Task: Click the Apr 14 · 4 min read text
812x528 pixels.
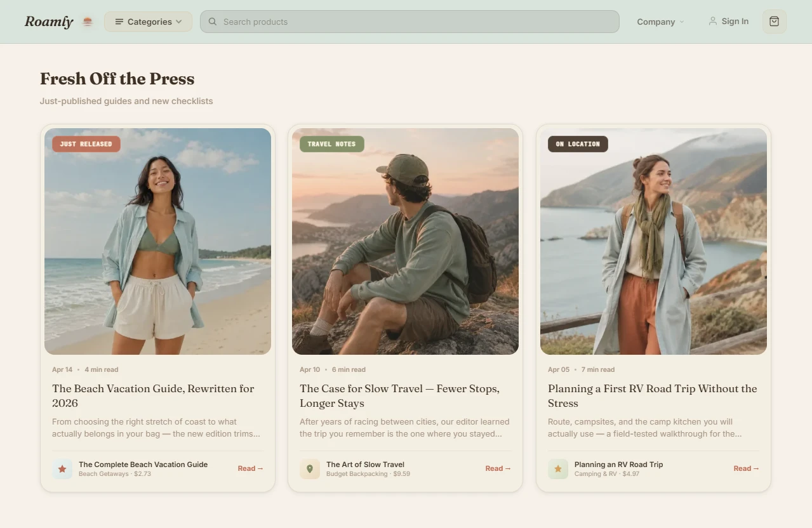Action: coord(85,369)
